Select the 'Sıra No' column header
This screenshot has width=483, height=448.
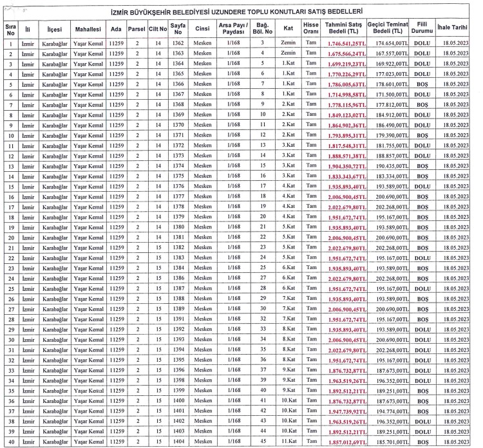point(11,30)
